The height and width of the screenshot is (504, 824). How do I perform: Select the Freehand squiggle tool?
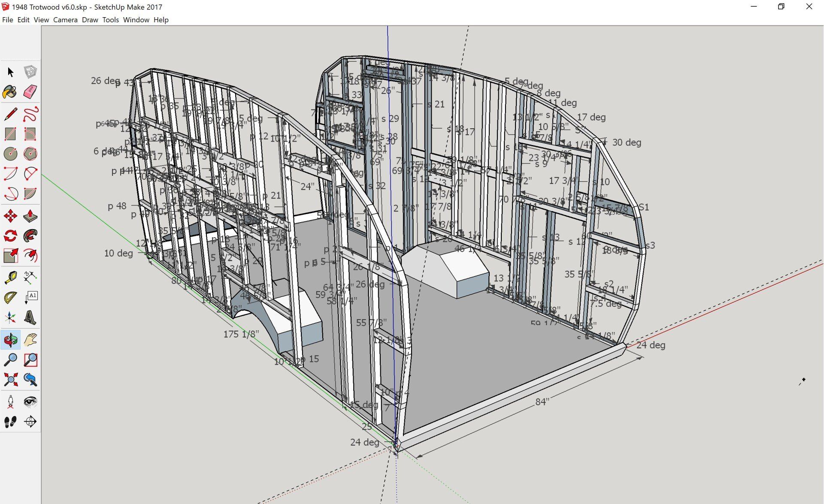pyautogui.click(x=30, y=114)
